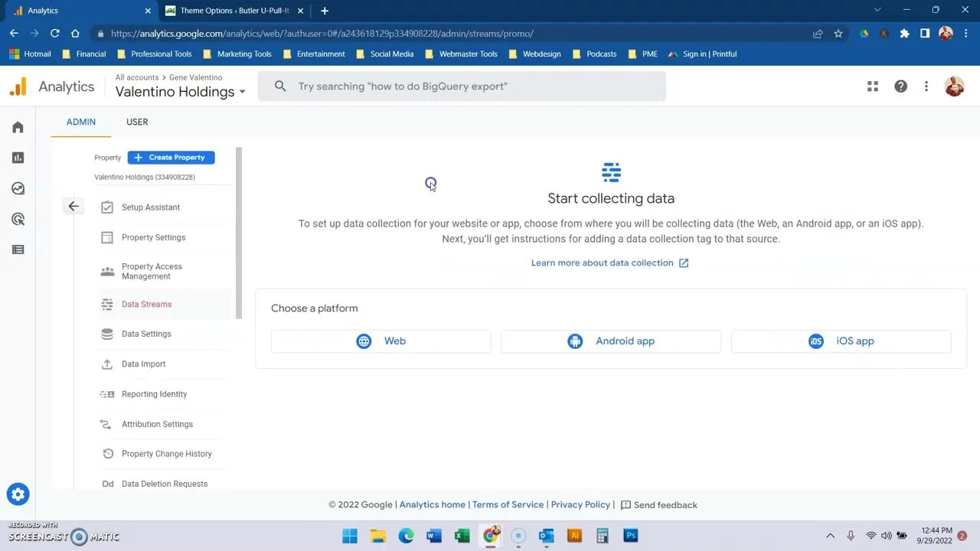980x551 pixels.
Task: Open Attribution Settings menu item
Action: coord(157,424)
